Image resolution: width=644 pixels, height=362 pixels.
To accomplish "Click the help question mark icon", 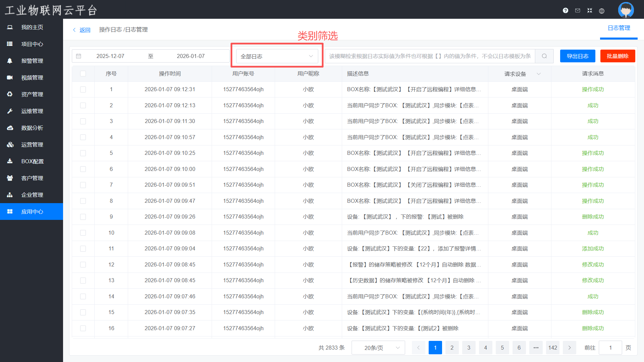I will tap(566, 10).
